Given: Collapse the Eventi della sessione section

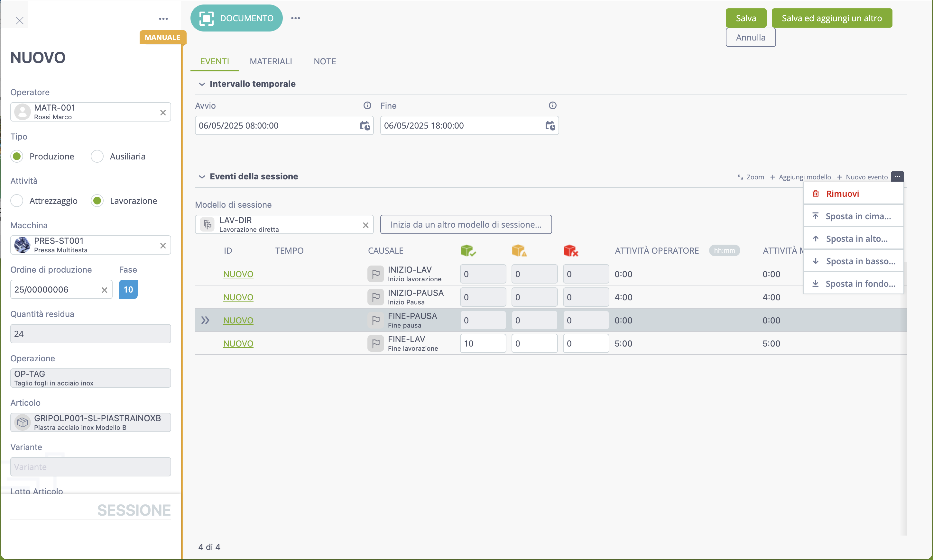Looking at the screenshot, I should 202,176.
